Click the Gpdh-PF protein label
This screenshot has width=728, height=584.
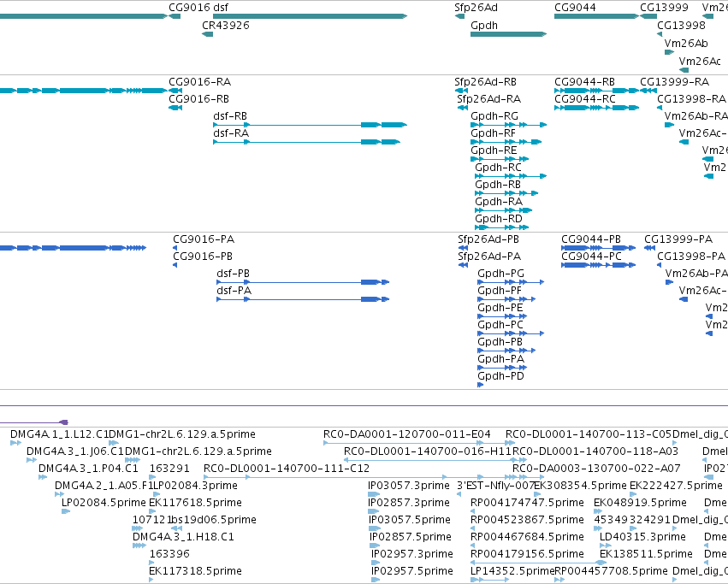point(500,291)
